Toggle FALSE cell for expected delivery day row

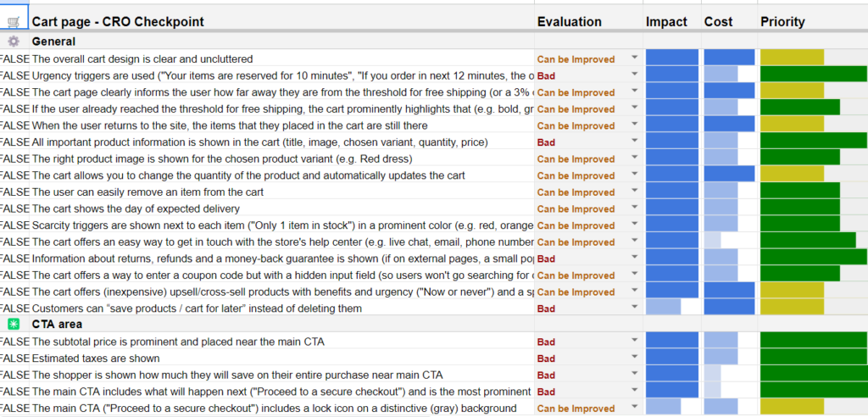pyautogui.click(x=14, y=208)
